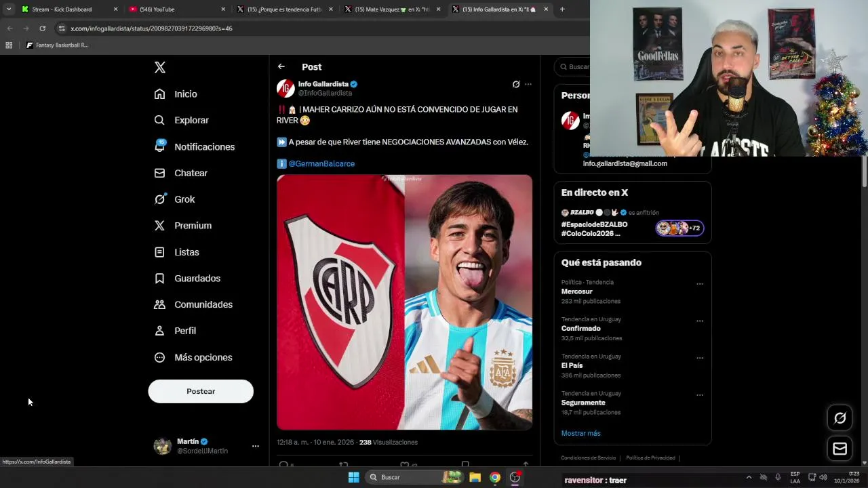Click the network tray icon
The image size is (868, 488).
[812, 477]
